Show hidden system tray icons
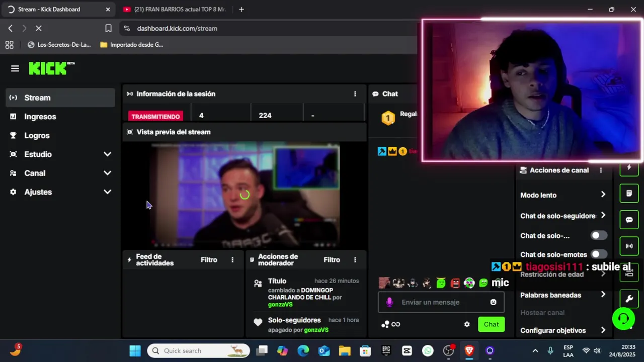 (535, 351)
